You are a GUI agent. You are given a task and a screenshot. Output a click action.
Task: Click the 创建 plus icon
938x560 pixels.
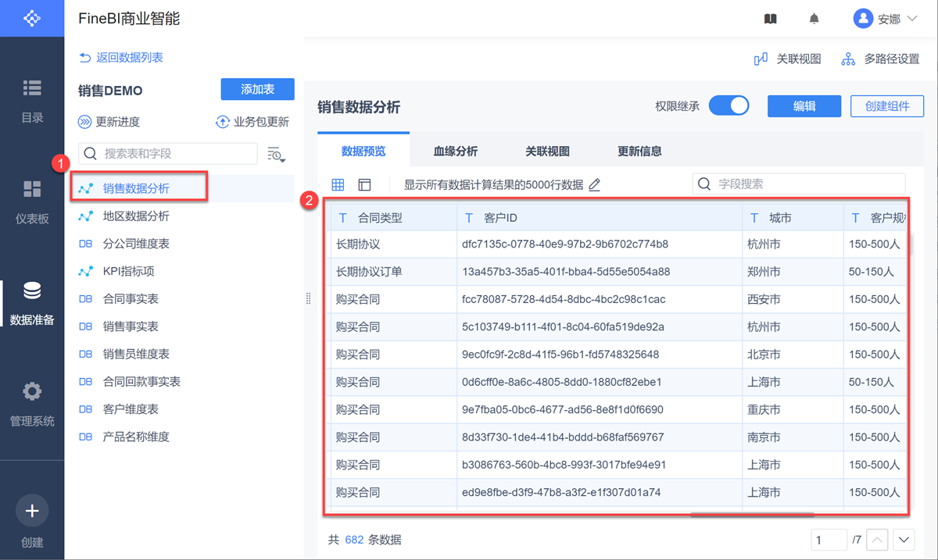coord(32,511)
